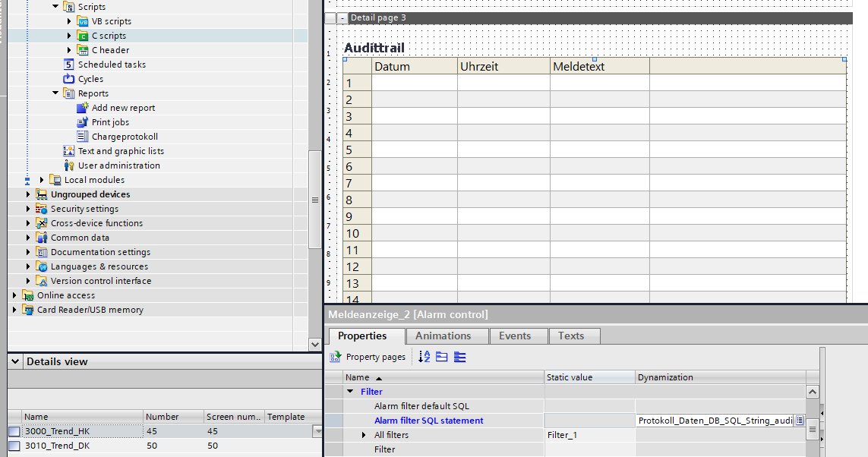
Task: Expand the Security settings node
Action: click(28, 209)
